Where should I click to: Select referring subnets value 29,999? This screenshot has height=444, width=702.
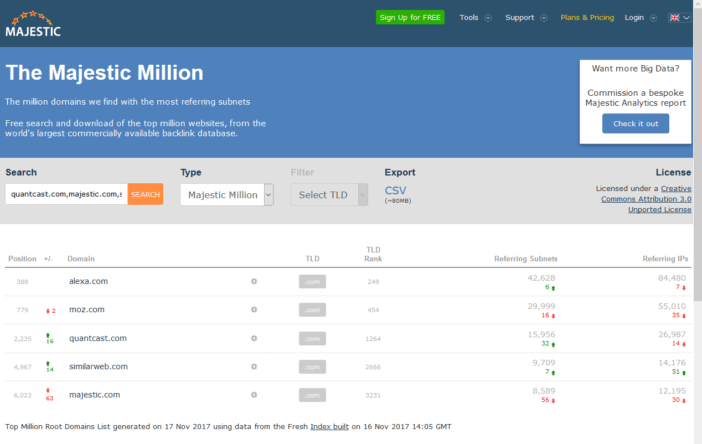tap(541, 306)
